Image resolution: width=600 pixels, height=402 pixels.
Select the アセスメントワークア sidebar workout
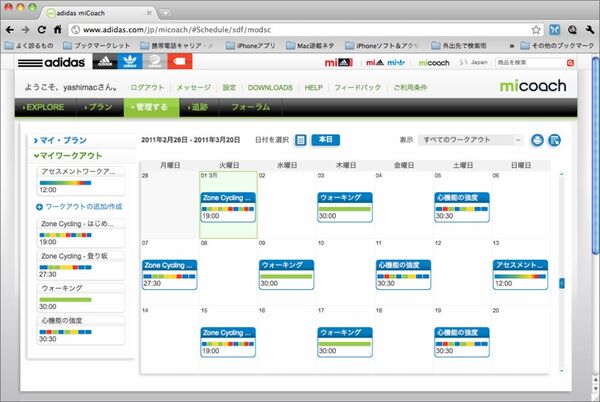[x=81, y=181]
